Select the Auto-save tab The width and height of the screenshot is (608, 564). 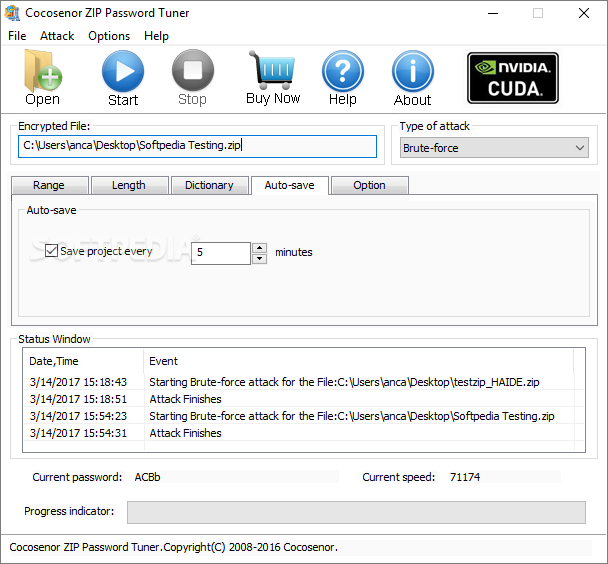289,185
